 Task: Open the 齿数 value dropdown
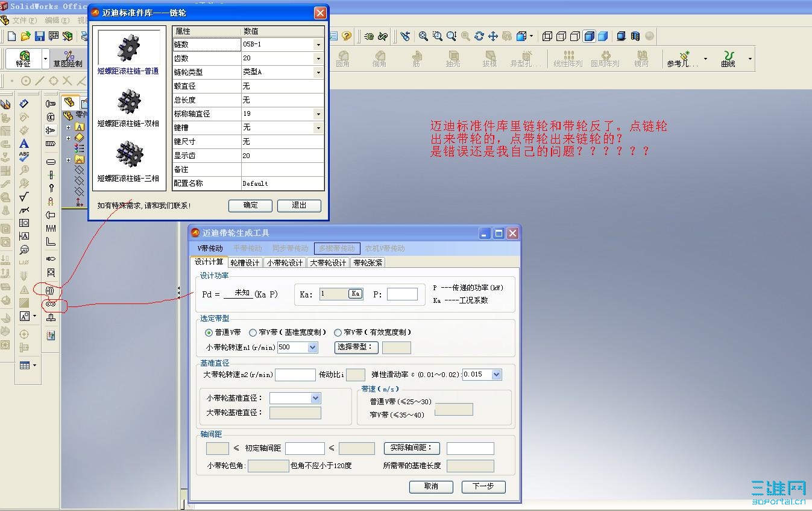(x=318, y=58)
